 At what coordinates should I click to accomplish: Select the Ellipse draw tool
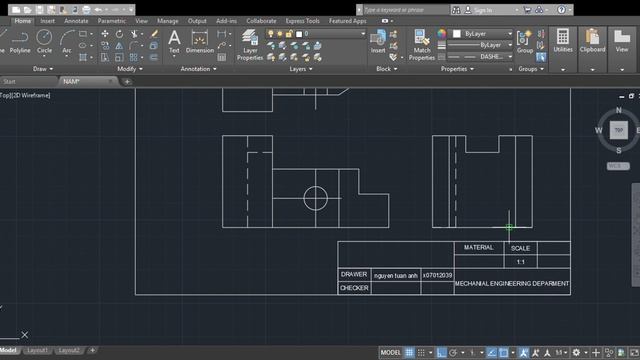coord(83,46)
